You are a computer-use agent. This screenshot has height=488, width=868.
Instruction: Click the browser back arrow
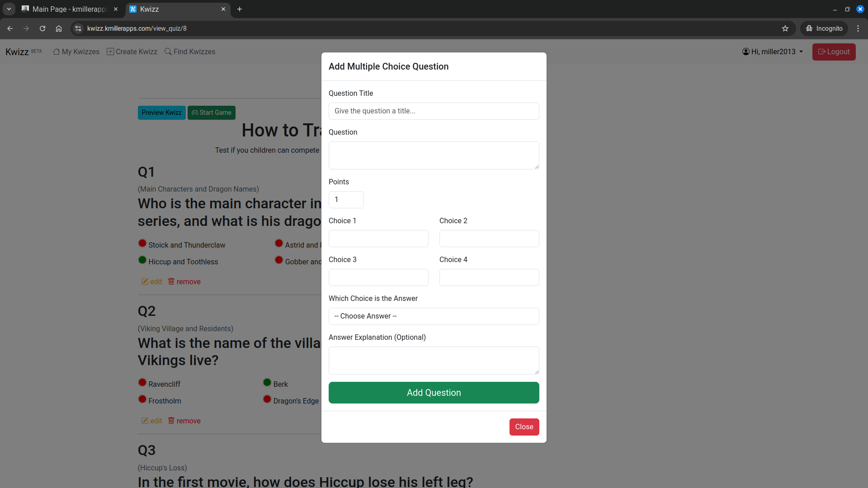(10, 28)
